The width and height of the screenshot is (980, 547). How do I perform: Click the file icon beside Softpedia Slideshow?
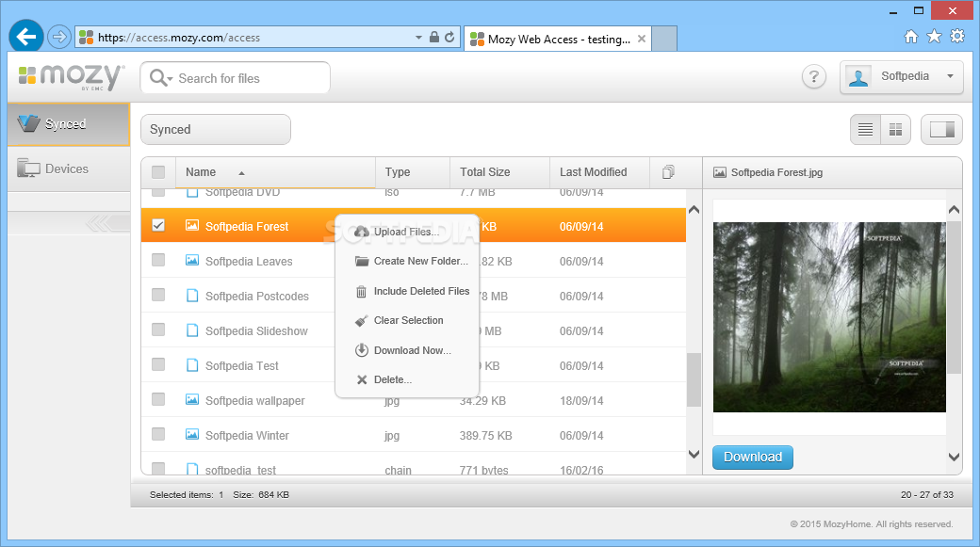point(192,330)
